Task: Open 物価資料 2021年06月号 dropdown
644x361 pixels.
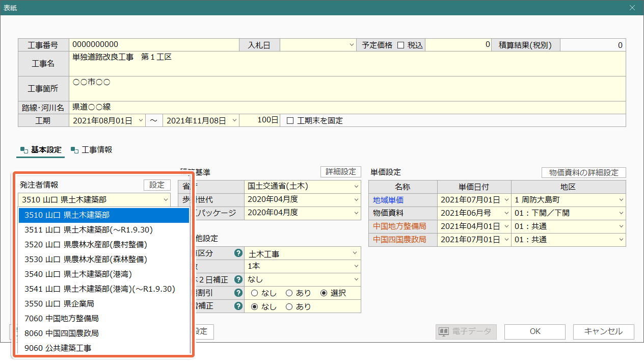Action: (x=506, y=213)
